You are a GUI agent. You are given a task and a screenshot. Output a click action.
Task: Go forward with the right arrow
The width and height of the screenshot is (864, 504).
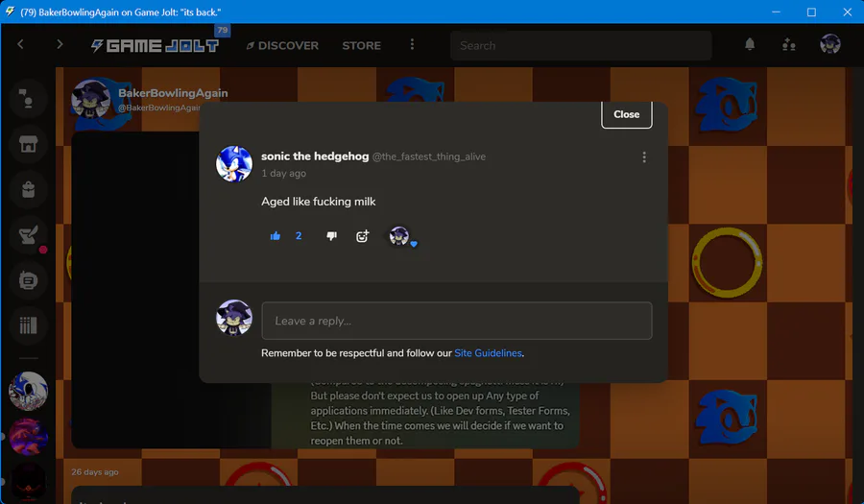60,44
